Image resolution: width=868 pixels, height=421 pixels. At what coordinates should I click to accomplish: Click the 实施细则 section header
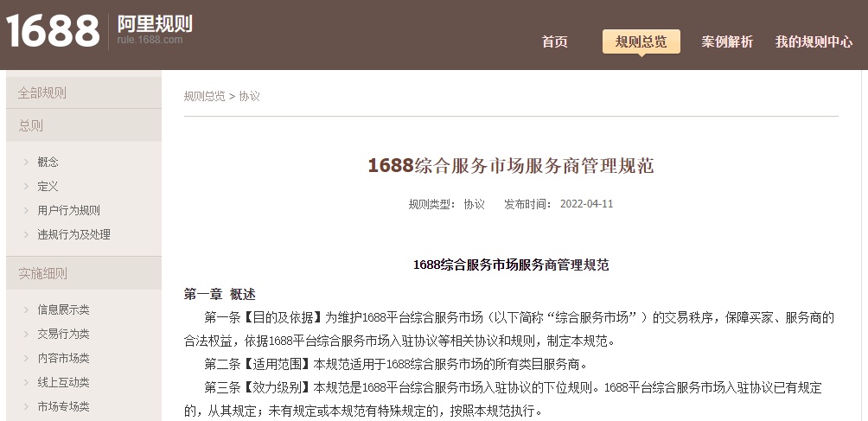(x=84, y=273)
